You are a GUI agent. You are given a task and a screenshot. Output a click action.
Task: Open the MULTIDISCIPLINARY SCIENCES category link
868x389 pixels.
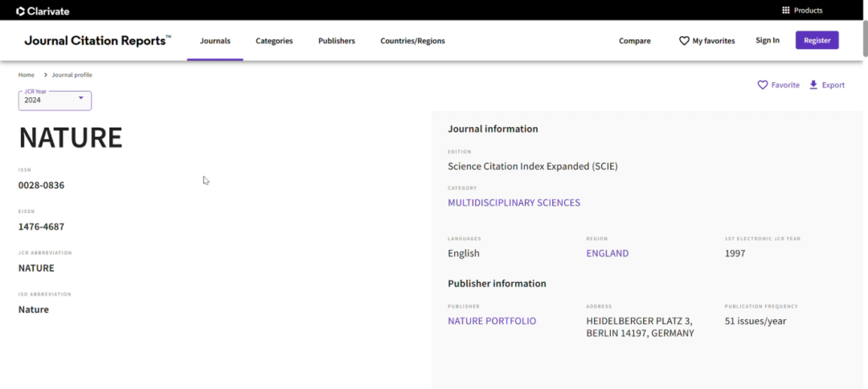click(514, 203)
